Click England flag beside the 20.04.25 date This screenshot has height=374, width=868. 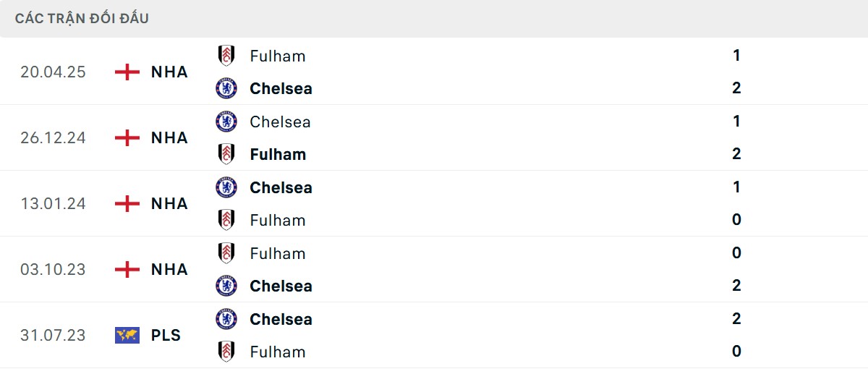click(x=127, y=72)
